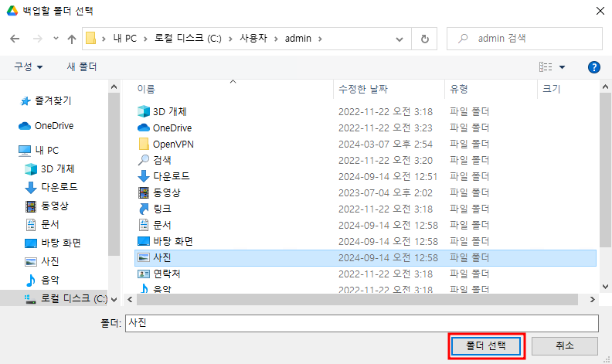Click the 폴더 name input field
612x364 pixels.
click(x=361, y=323)
